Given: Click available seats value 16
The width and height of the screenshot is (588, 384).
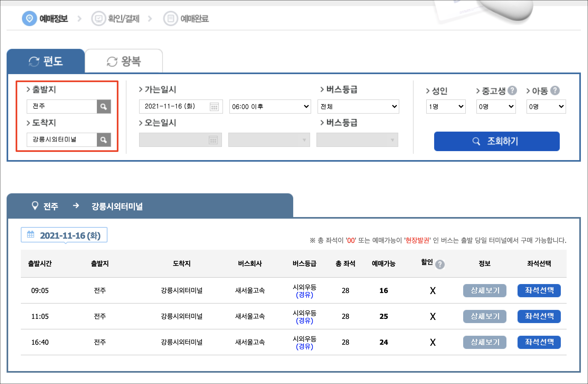Looking at the screenshot, I should point(383,291).
